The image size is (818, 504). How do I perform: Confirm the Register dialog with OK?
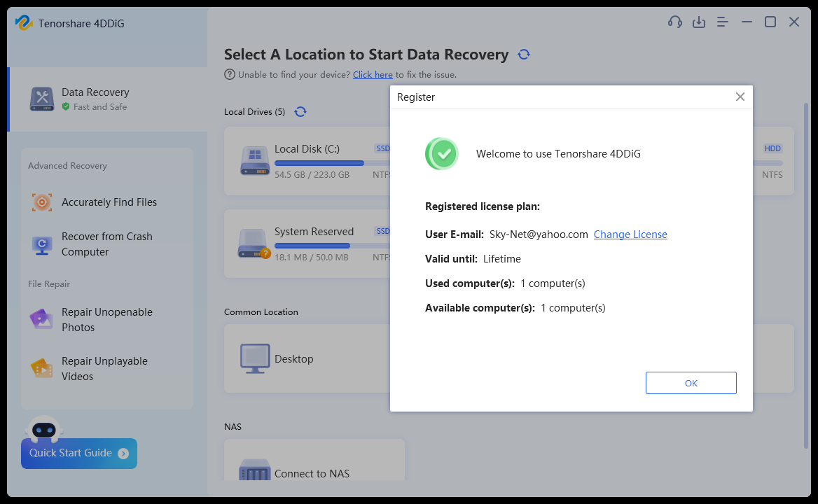pos(691,383)
